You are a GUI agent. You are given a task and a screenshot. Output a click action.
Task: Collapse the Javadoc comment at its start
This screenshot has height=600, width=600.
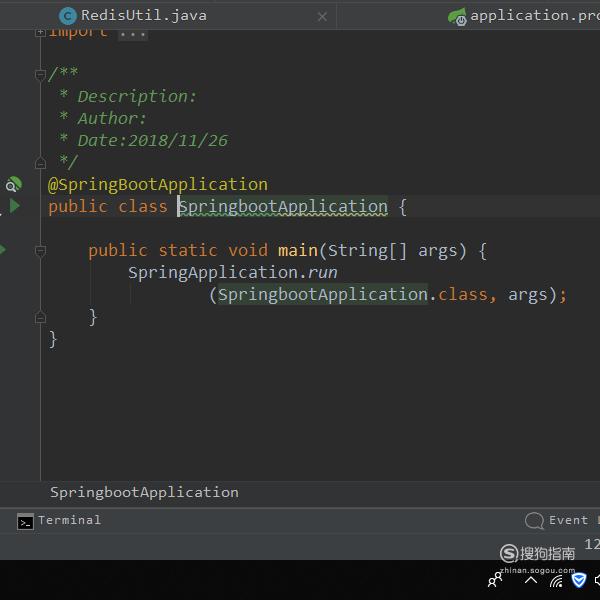tap(40, 74)
